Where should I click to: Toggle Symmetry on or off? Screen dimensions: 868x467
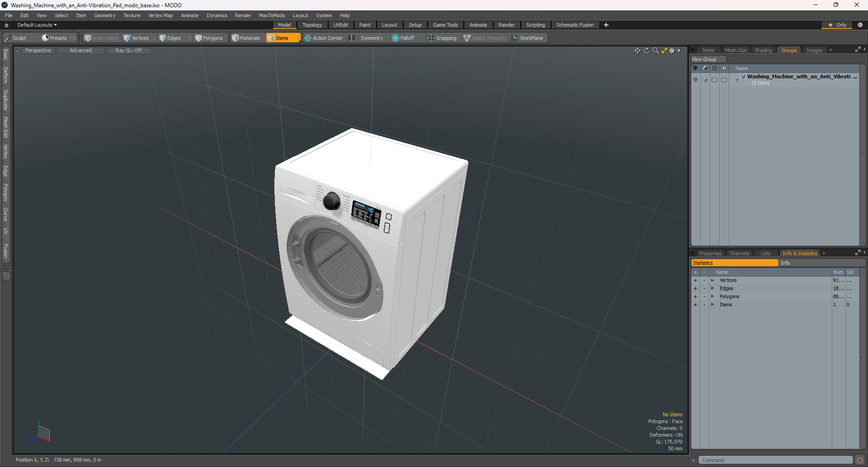[x=366, y=38]
